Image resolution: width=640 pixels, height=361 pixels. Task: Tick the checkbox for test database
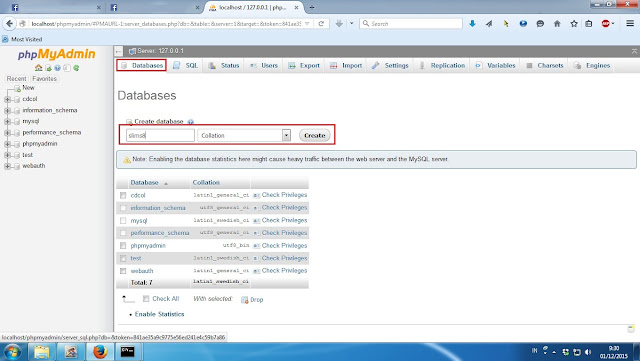click(123, 258)
